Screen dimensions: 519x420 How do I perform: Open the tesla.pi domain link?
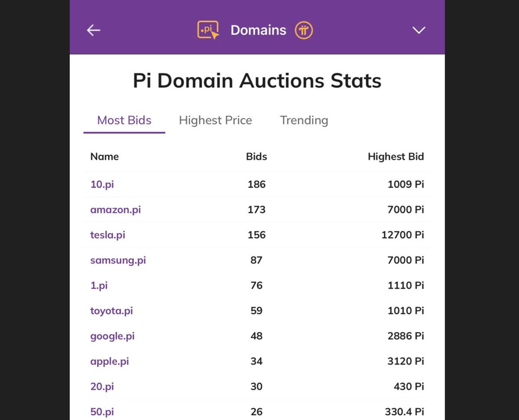[108, 235]
